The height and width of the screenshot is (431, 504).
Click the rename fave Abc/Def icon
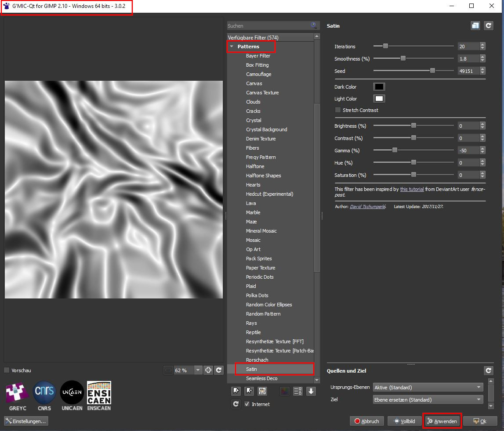(262, 391)
